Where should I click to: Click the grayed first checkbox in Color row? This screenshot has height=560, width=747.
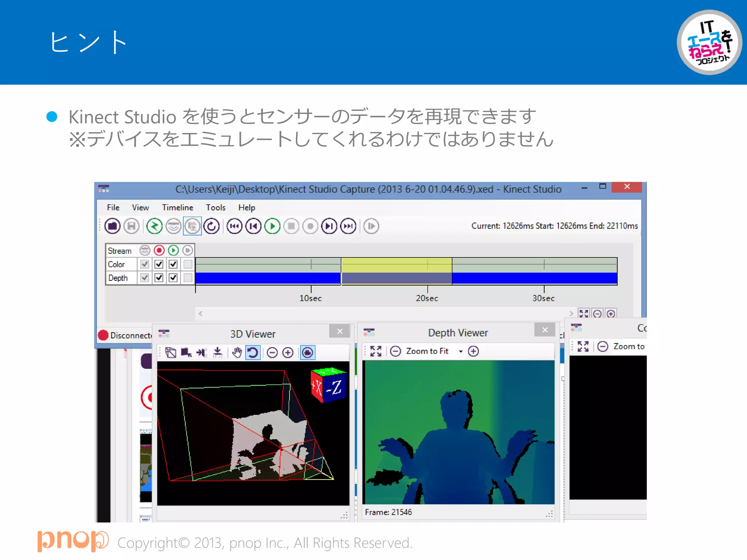click(x=145, y=264)
